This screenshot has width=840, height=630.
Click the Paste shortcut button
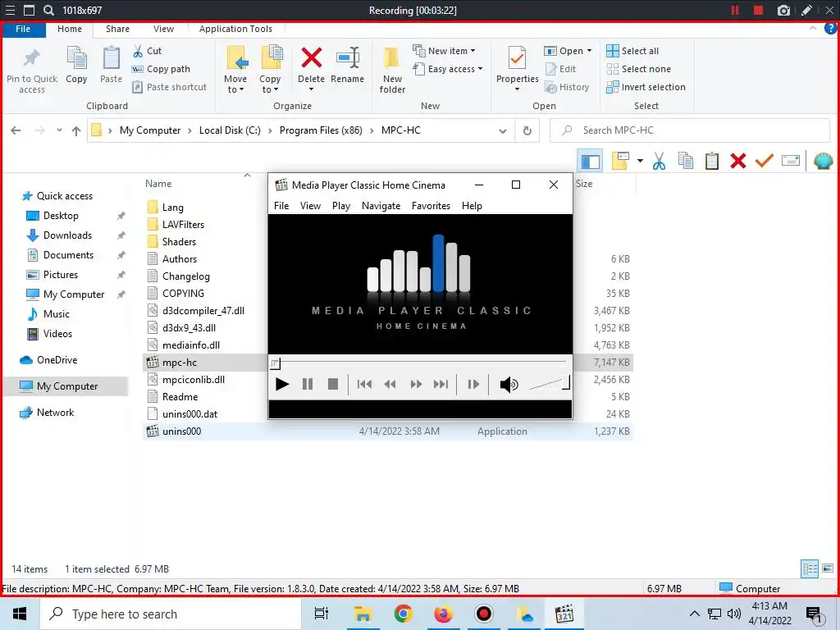point(169,87)
